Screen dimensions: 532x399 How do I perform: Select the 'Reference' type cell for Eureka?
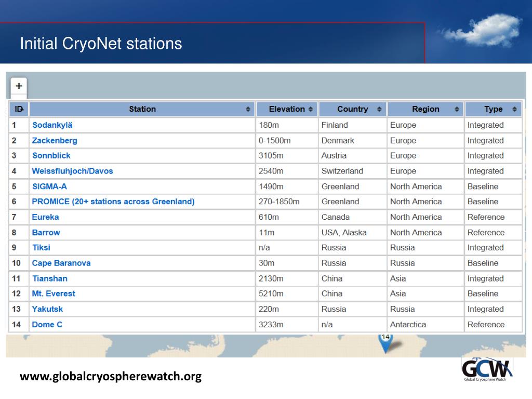[494, 217]
